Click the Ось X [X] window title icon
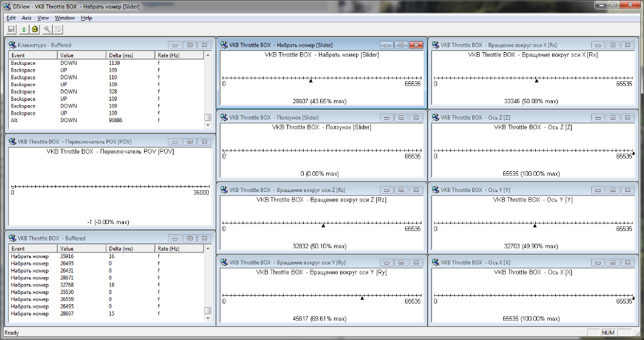This screenshot has width=644, height=340. (436, 263)
